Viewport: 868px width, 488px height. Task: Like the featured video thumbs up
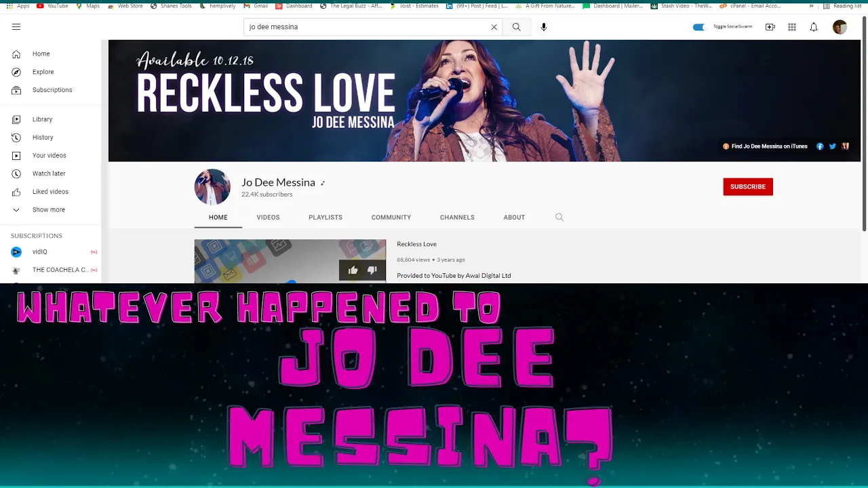(x=353, y=270)
